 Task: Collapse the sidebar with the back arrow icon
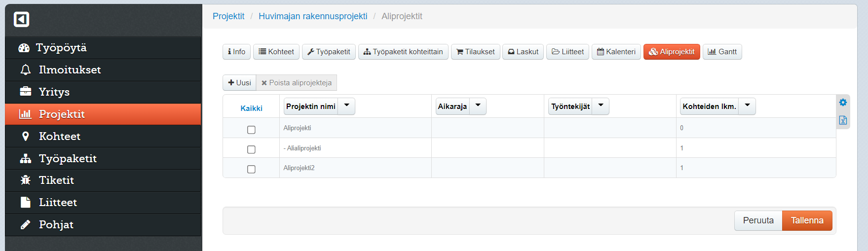[21, 19]
